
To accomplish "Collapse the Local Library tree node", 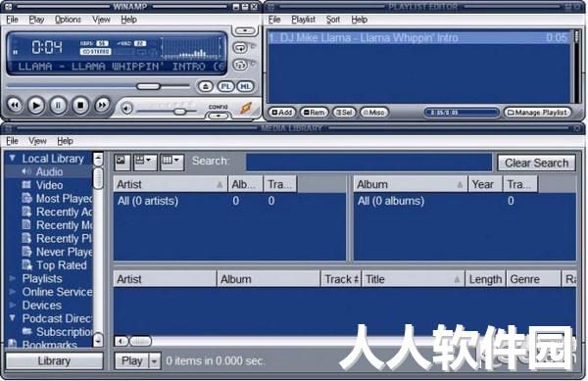I will [x=13, y=158].
